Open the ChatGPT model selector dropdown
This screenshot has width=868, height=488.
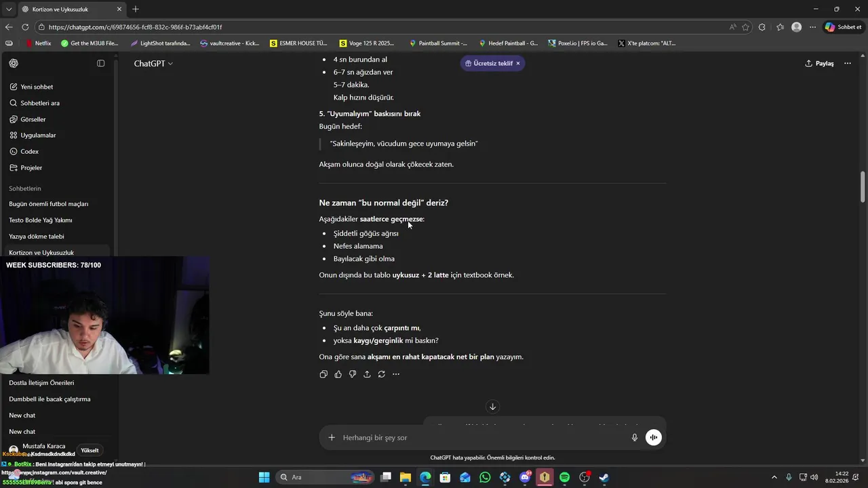click(x=153, y=63)
